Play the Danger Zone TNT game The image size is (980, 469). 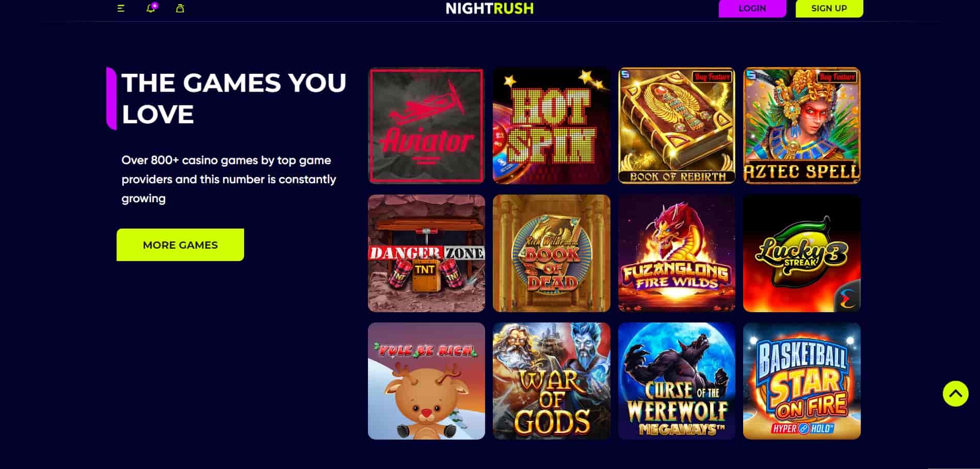[426, 253]
